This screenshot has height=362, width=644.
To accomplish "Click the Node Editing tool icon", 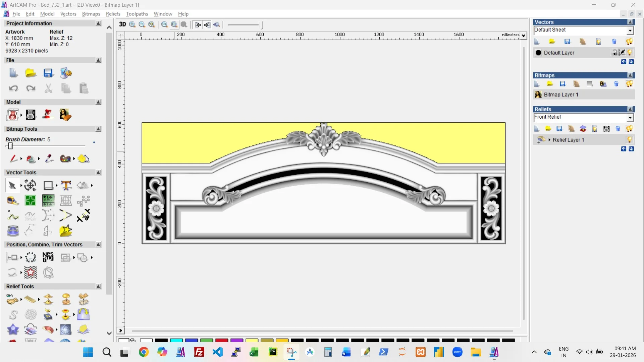I will (x=12, y=216).
